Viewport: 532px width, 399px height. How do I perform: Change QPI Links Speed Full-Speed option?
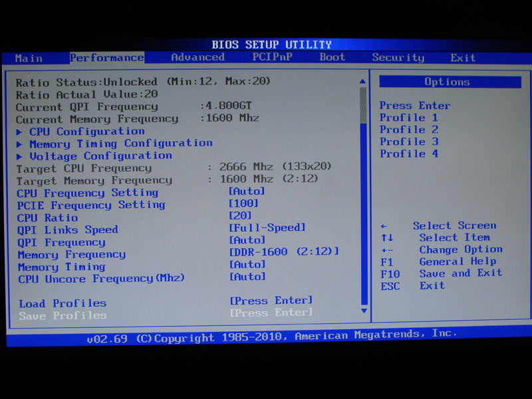coord(267,227)
